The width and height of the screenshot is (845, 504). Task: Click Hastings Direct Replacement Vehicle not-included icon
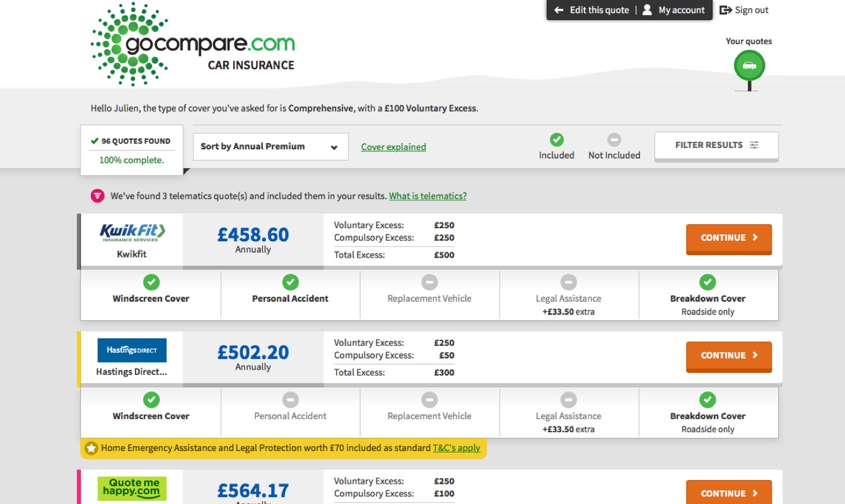[x=429, y=399]
